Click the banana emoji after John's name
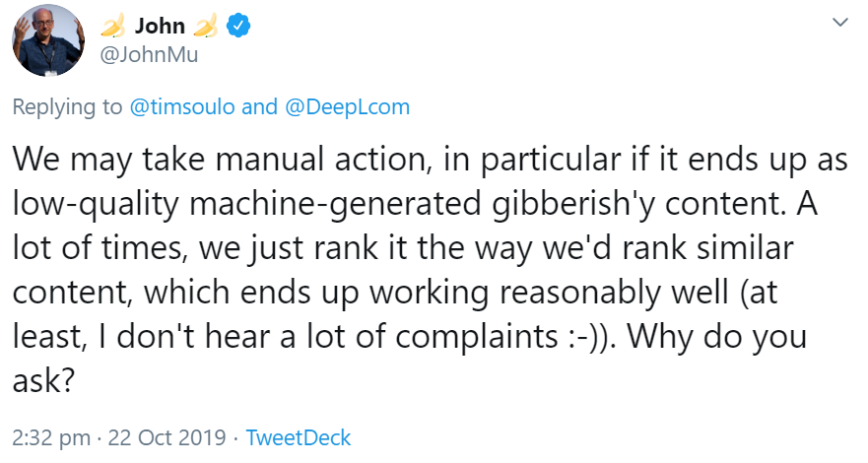 tap(206, 27)
